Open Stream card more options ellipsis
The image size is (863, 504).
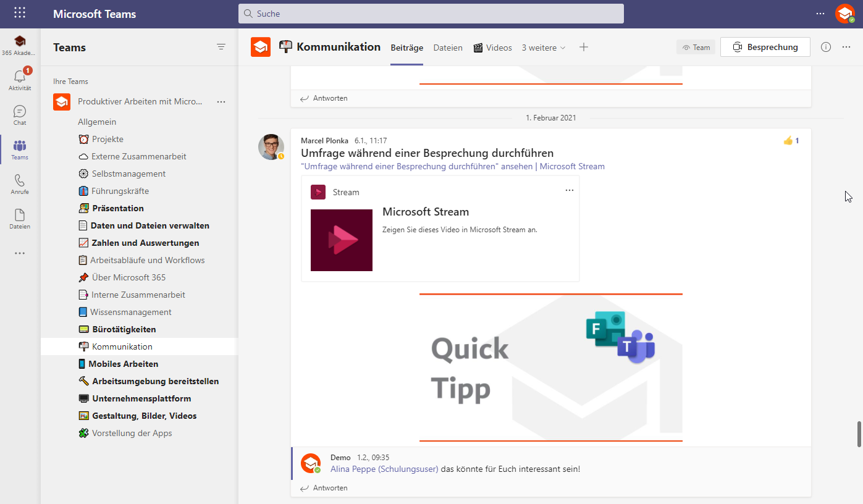[570, 190]
